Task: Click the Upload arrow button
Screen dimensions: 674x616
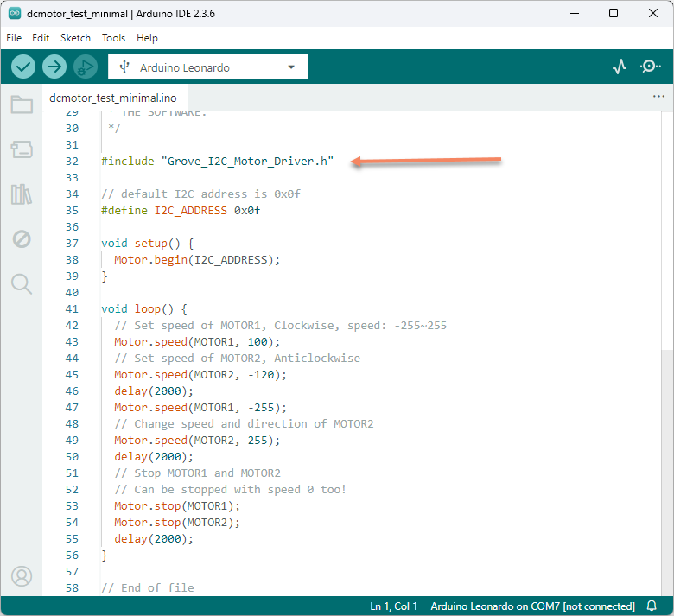Action: [54, 67]
